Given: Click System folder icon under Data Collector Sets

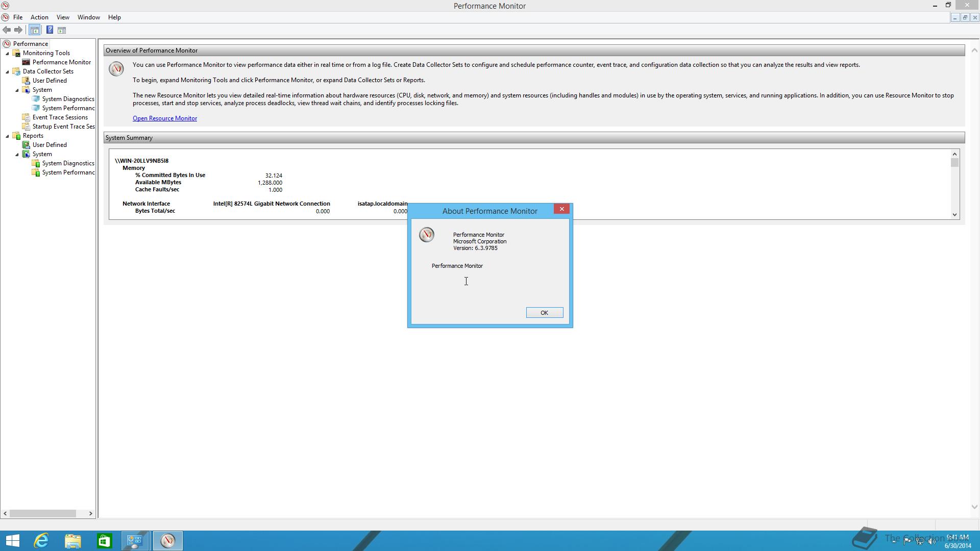Looking at the screenshot, I should click(26, 90).
